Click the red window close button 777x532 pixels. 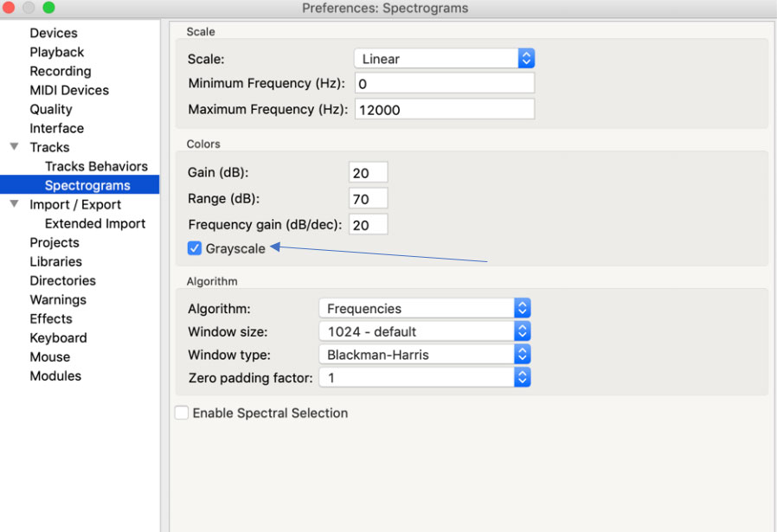[x=10, y=8]
